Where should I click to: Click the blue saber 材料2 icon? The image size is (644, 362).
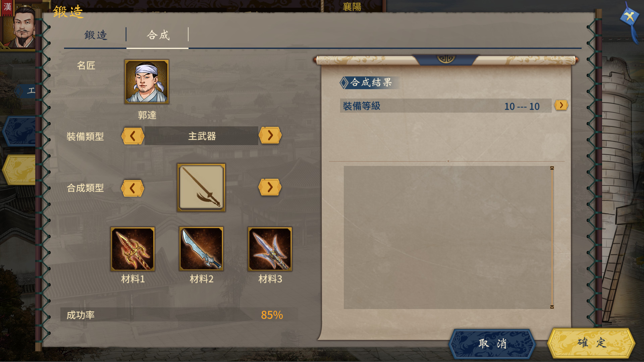[201, 249]
